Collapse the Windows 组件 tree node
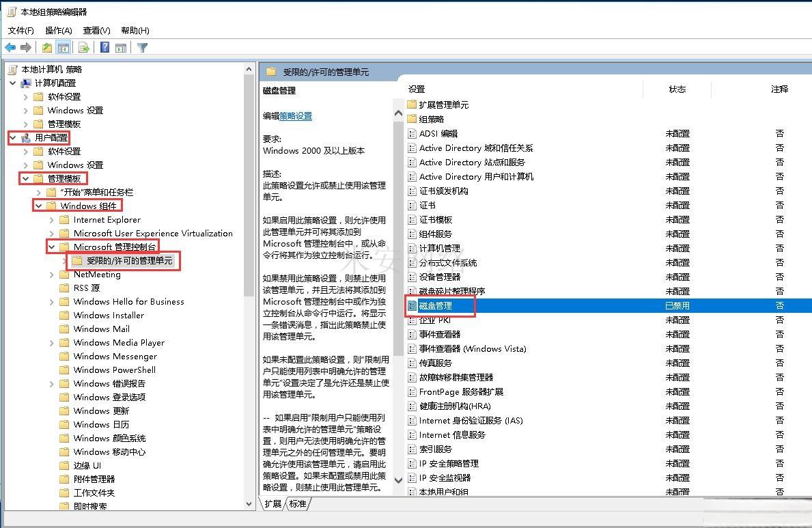 click(x=38, y=206)
